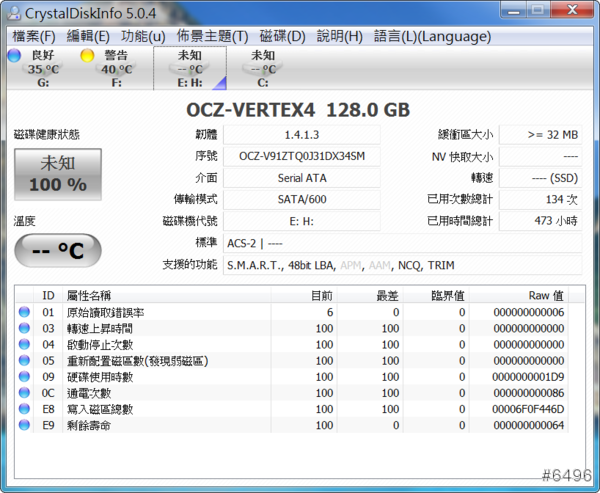600x493 pixels.
Task: Click the blue status orb for attribute 09
Action: coord(25,377)
